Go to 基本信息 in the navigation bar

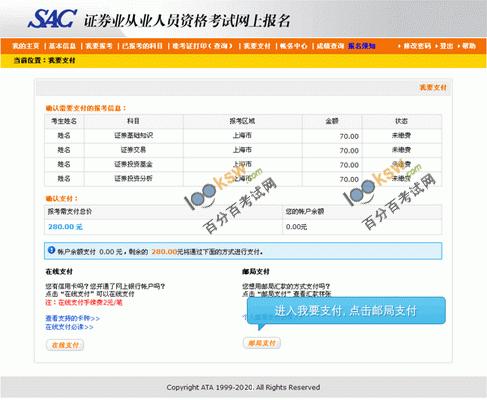[x=63, y=46]
